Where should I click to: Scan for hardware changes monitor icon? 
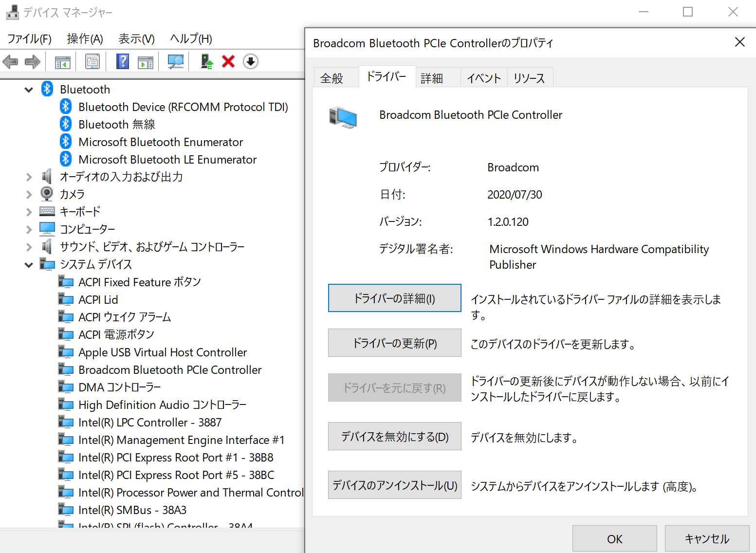tap(175, 61)
